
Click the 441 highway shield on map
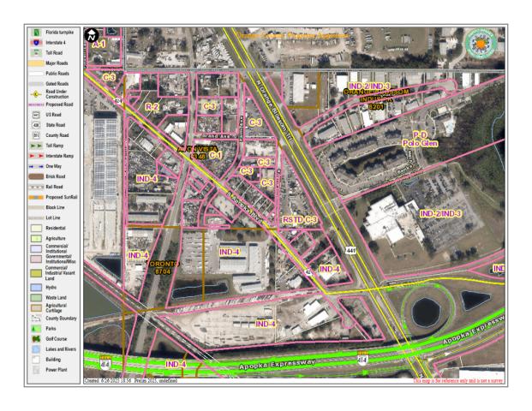pyautogui.click(x=351, y=251)
